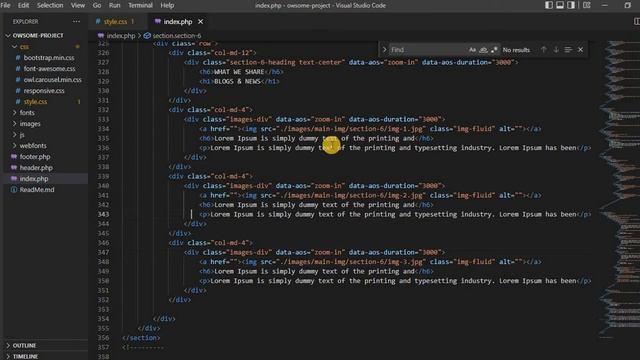The image size is (640, 360).
Task: Expand the images folder
Action: 30,124
